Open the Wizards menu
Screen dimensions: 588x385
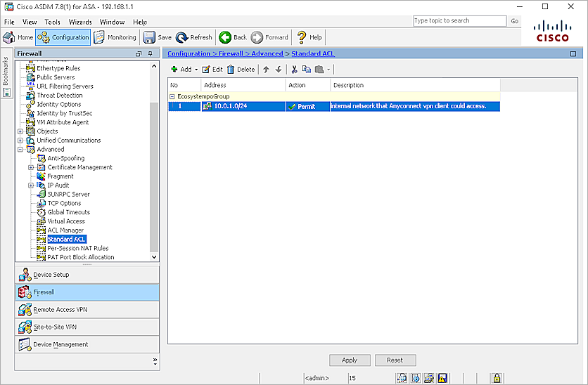tap(80, 22)
